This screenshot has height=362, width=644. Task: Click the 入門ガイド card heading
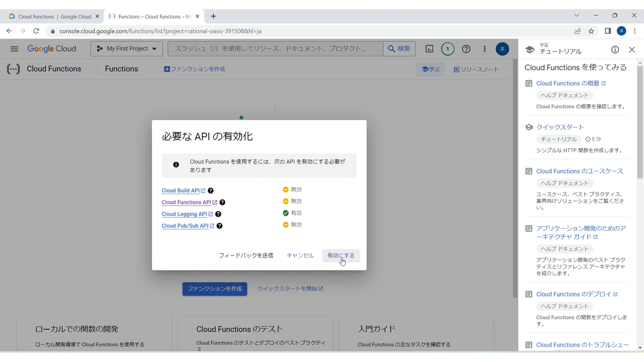tap(377, 329)
